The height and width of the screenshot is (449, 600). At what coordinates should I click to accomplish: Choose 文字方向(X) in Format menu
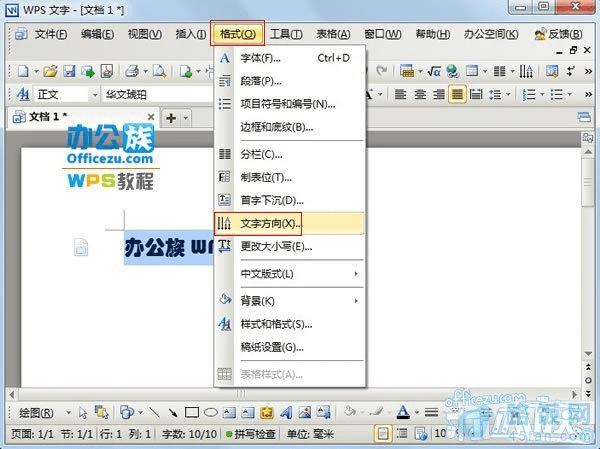click(x=289, y=224)
